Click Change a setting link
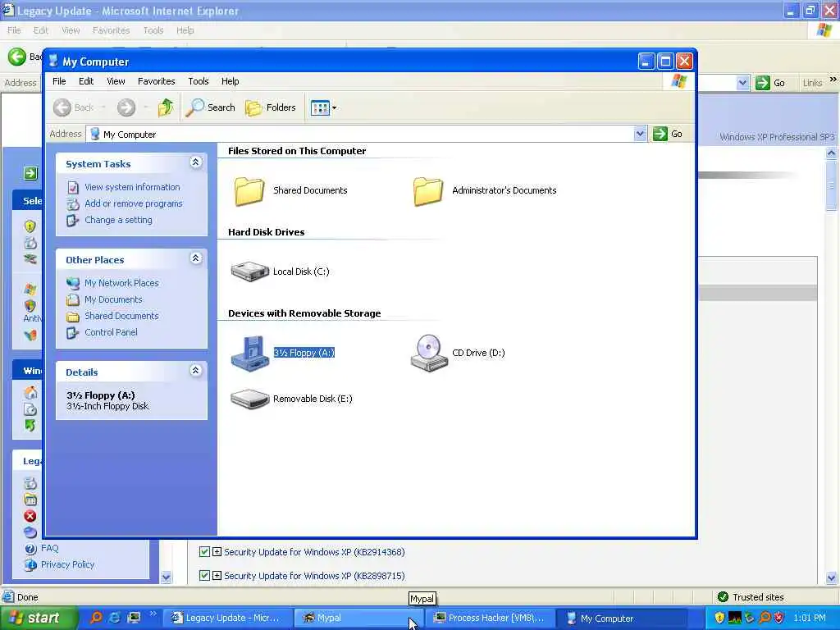840x630 pixels. pyautogui.click(x=118, y=220)
